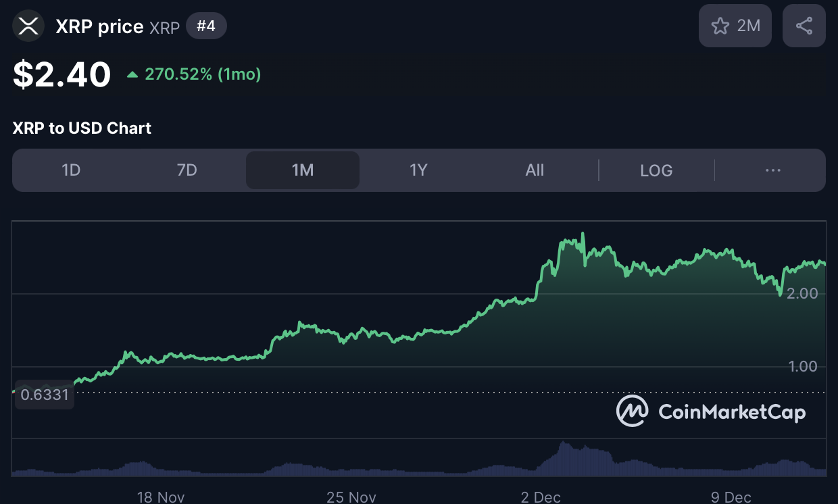838x504 pixels.
Task: Click the #4 rank badge
Action: point(206,26)
